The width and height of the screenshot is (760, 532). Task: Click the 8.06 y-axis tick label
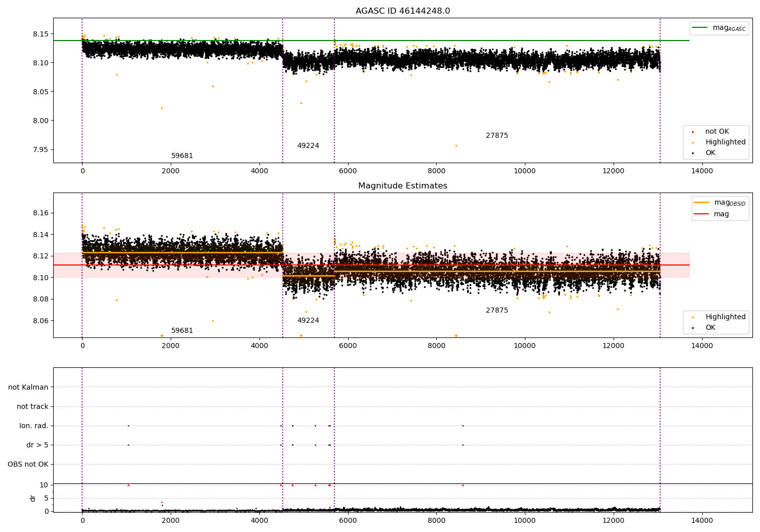click(x=41, y=321)
